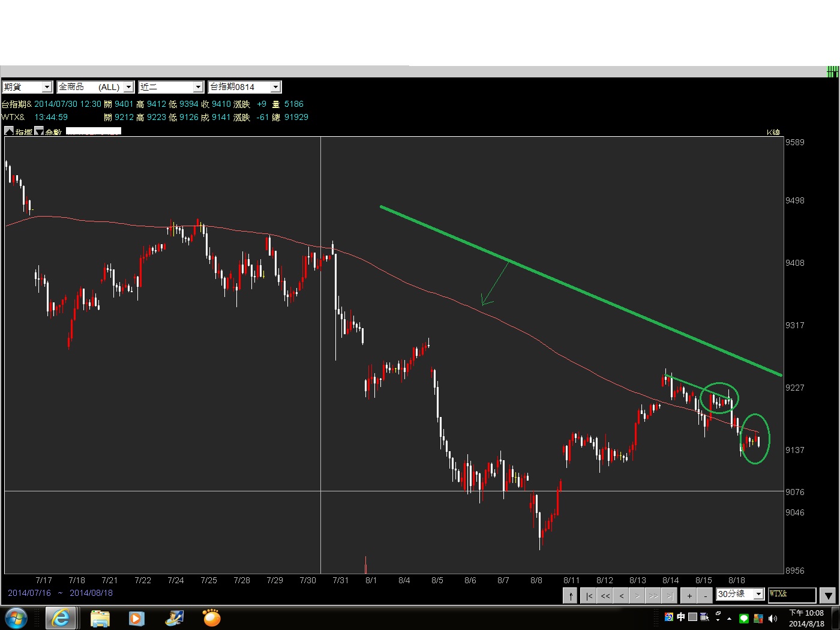Click the taskbar clock 下午 10:08
Image resolution: width=840 pixels, height=630 pixels.
coord(806,613)
